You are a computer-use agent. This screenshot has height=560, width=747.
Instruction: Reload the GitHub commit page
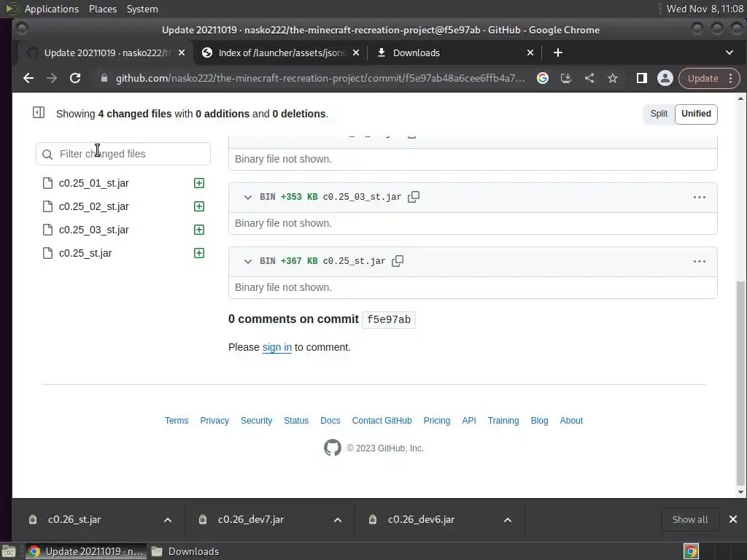(x=75, y=78)
